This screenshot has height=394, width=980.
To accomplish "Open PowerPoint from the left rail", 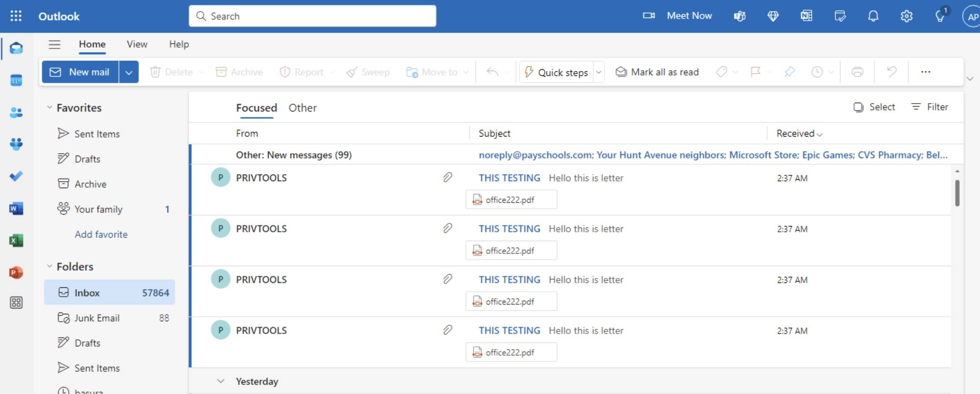I will 16,273.
